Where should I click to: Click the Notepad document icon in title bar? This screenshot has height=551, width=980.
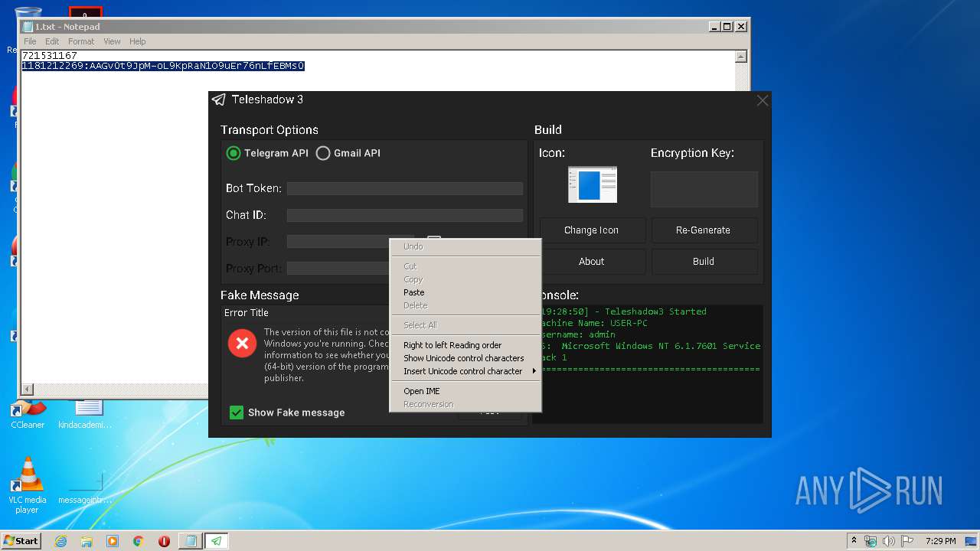(28, 27)
